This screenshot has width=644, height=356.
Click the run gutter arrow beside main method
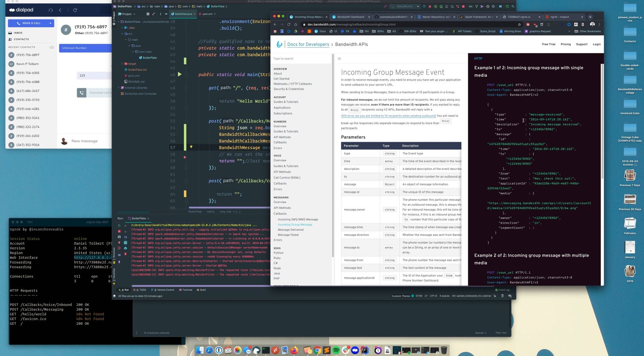[179, 74]
